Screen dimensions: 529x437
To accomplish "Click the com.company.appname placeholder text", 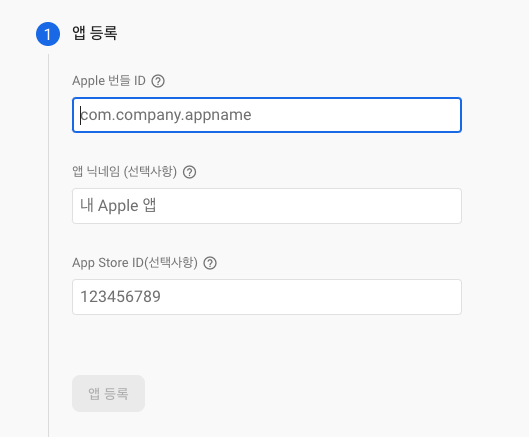I will (x=166, y=115).
